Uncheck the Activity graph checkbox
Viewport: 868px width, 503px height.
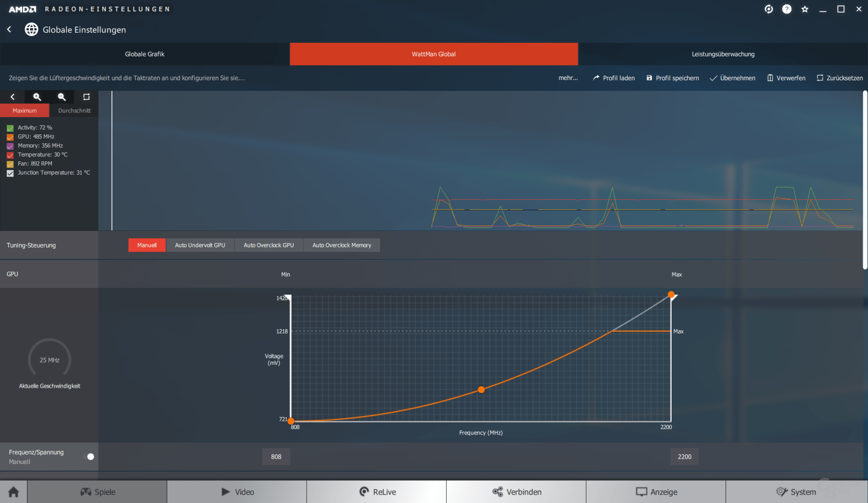pos(10,128)
